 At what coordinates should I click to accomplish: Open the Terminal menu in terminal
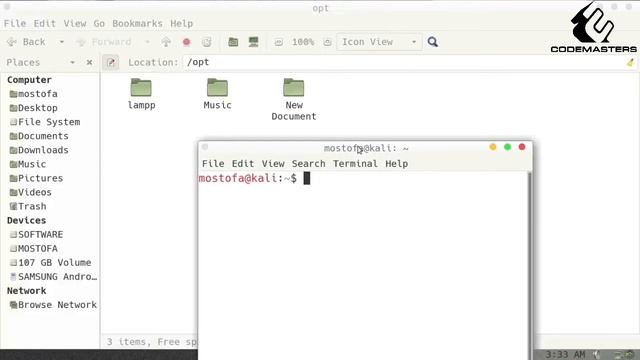355,164
